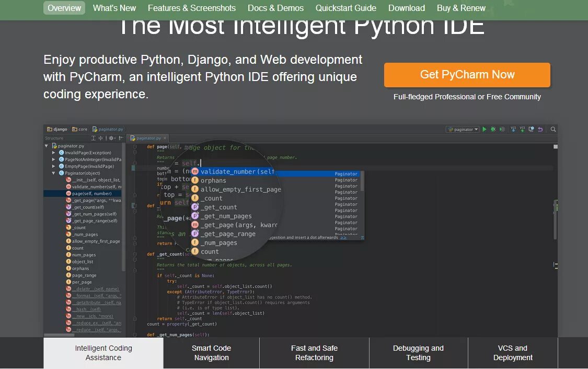The image size is (588, 369).
Task: Click the field icon next to orphans in popup
Action: click(195, 180)
